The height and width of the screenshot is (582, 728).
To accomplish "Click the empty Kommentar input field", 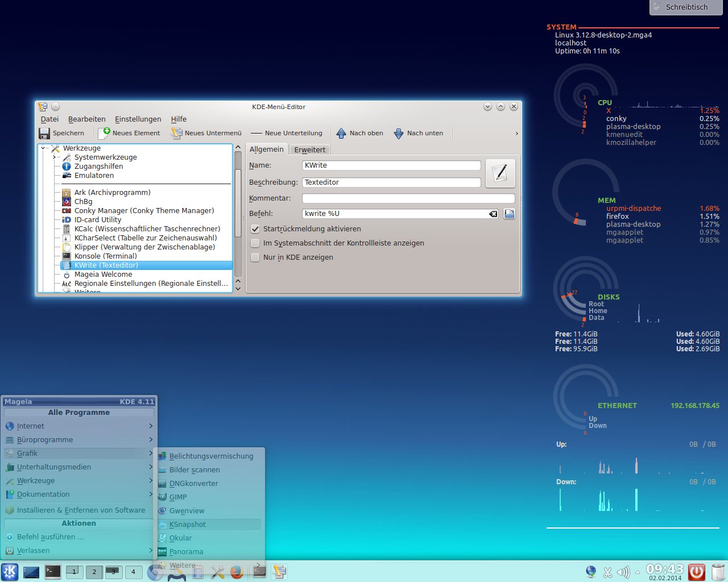I will click(408, 198).
